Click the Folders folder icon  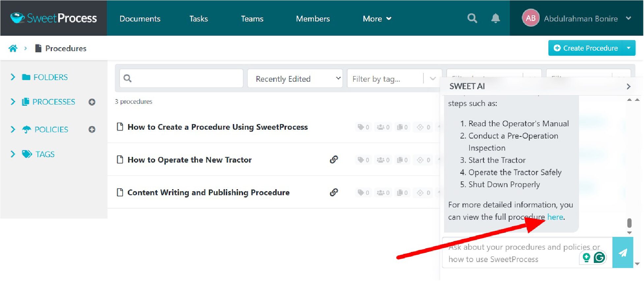(x=26, y=77)
